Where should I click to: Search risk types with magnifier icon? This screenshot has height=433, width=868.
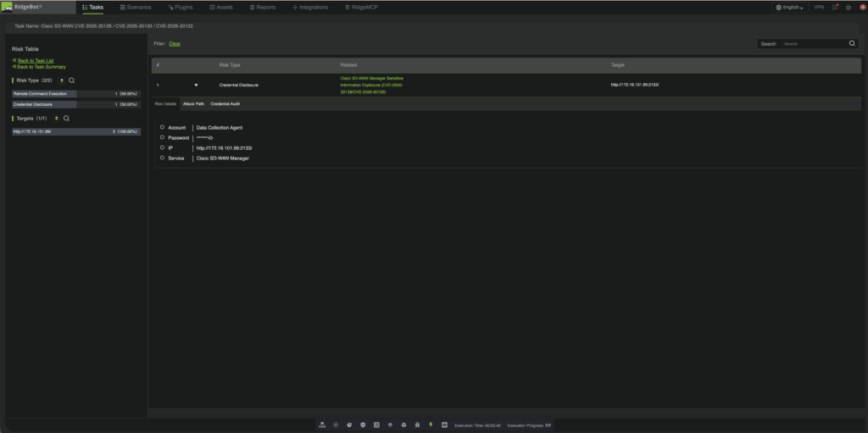[x=72, y=80]
